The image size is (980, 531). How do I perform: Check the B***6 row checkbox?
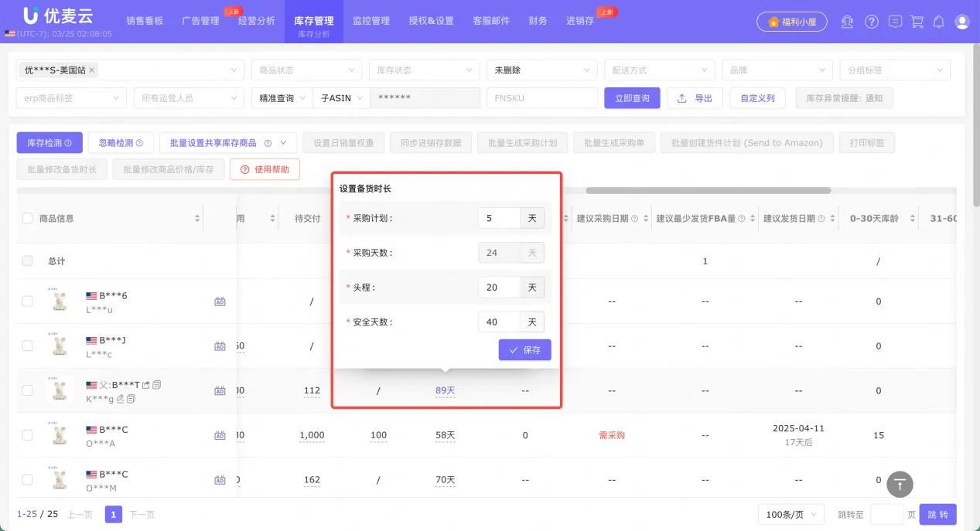pyautogui.click(x=27, y=301)
